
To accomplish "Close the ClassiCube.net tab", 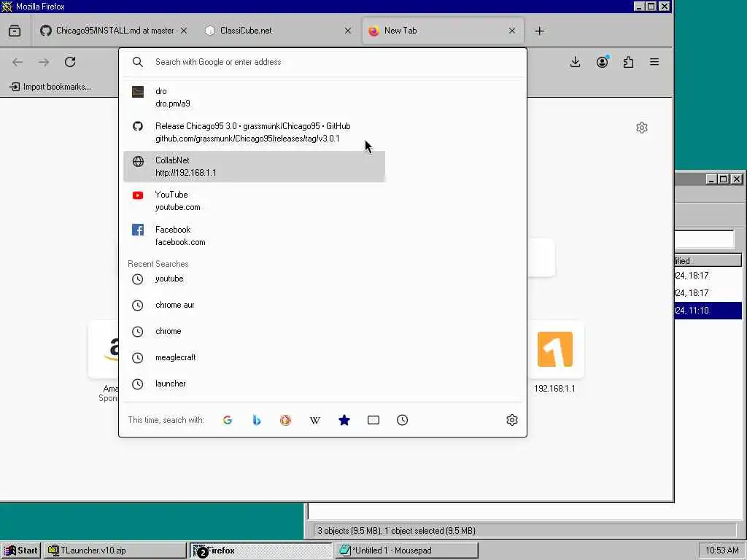I will coord(348,31).
